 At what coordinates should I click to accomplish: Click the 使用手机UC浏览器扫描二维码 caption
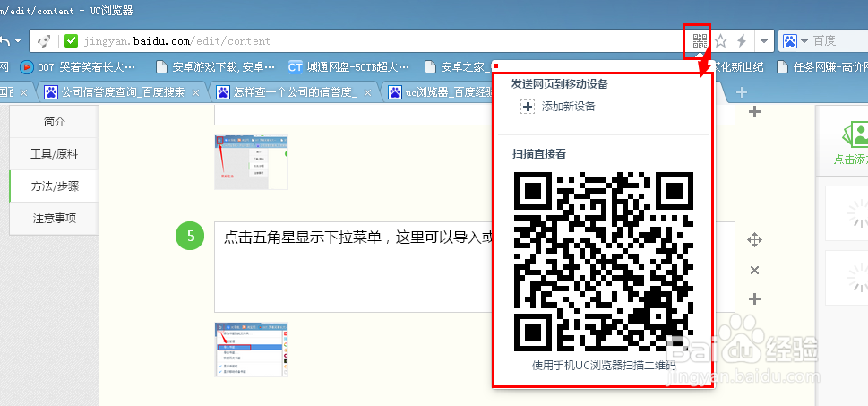click(604, 365)
